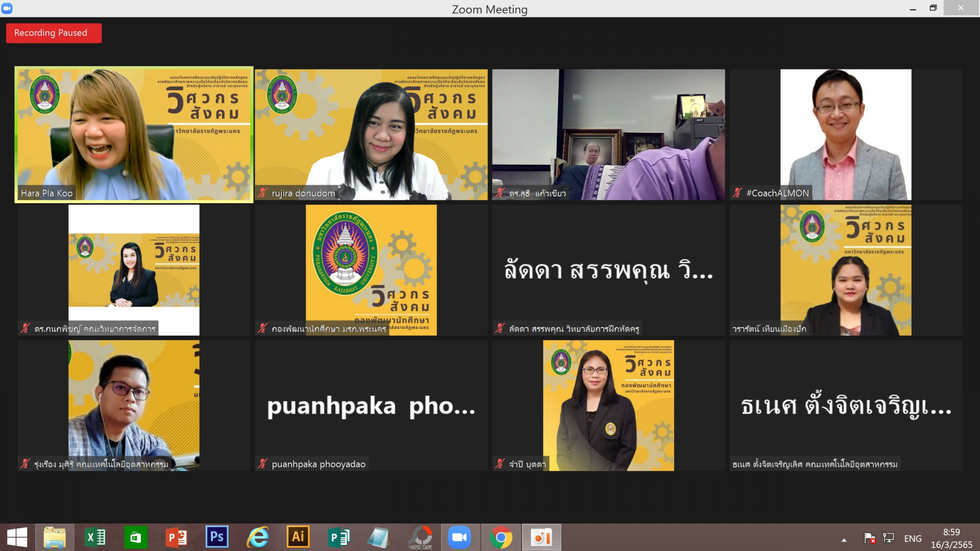Click puanhpaka phooyadao muted microphone icon
Screen dimensions: 980x551
[x=263, y=464]
